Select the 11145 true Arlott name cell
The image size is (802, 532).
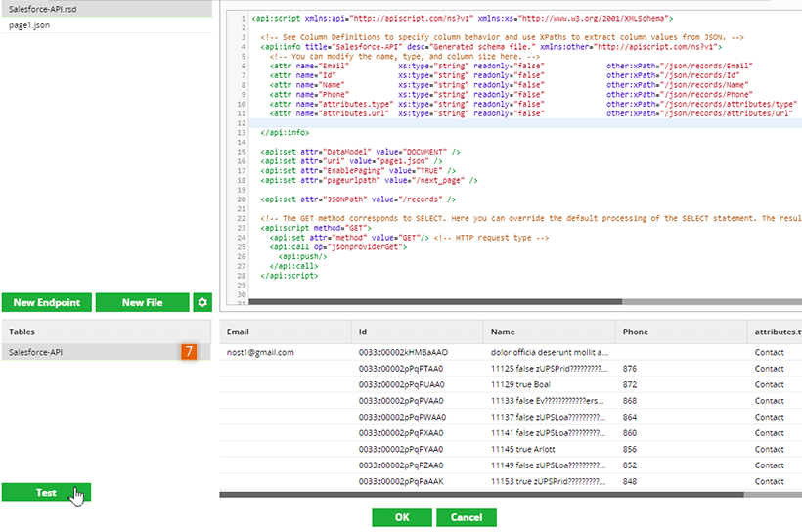[x=550, y=449]
